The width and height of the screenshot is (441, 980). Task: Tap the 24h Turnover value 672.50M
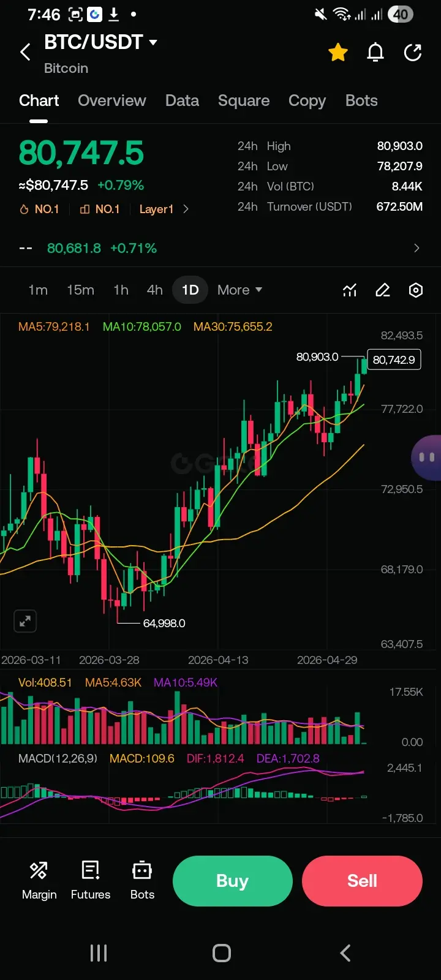click(399, 206)
